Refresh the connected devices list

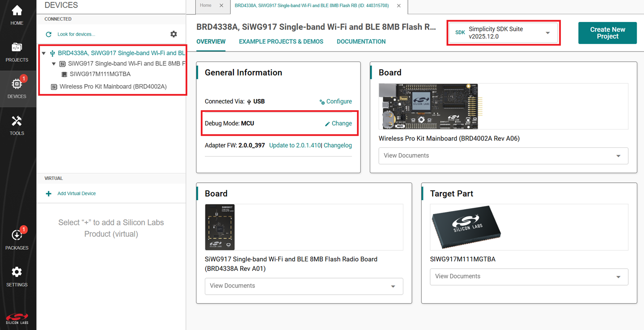[48, 34]
